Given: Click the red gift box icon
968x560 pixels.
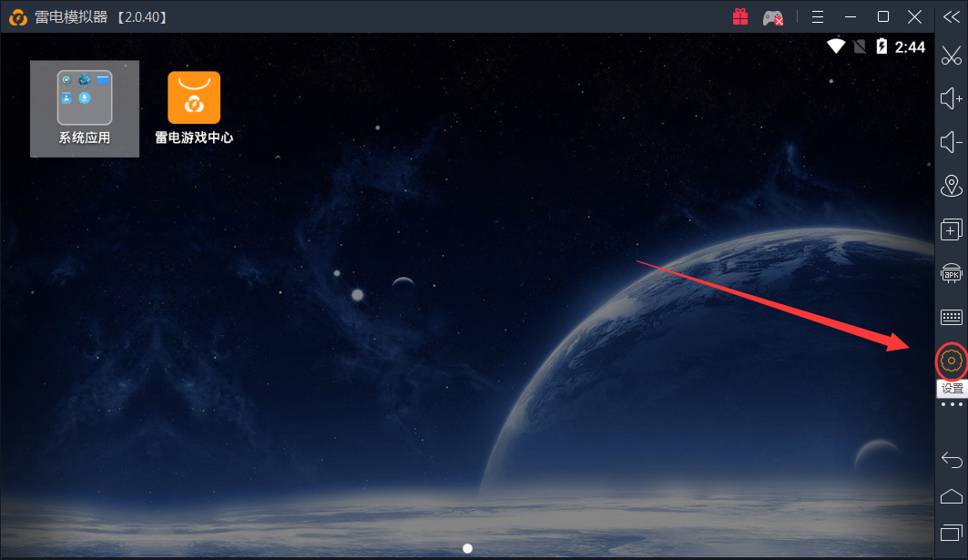Looking at the screenshot, I should (x=740, y=16).
